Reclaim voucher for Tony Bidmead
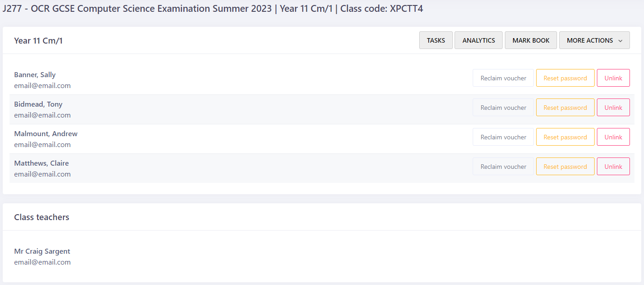 coord(503,108)
